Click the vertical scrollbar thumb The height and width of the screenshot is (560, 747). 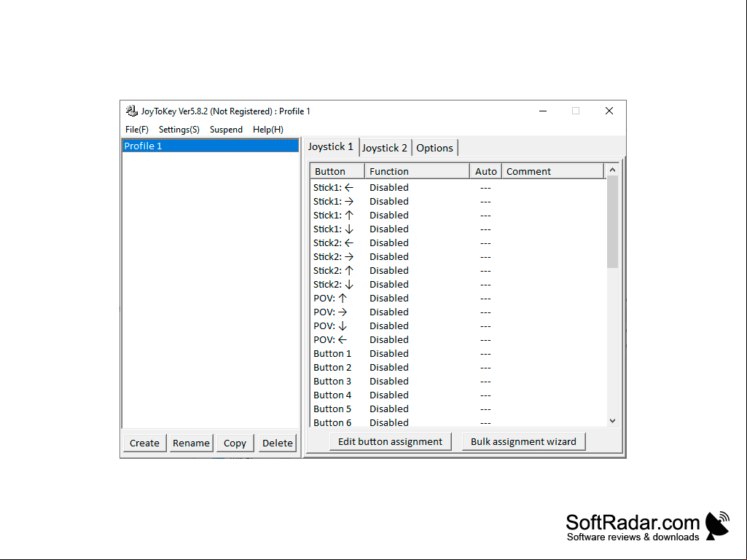(613, 222)
